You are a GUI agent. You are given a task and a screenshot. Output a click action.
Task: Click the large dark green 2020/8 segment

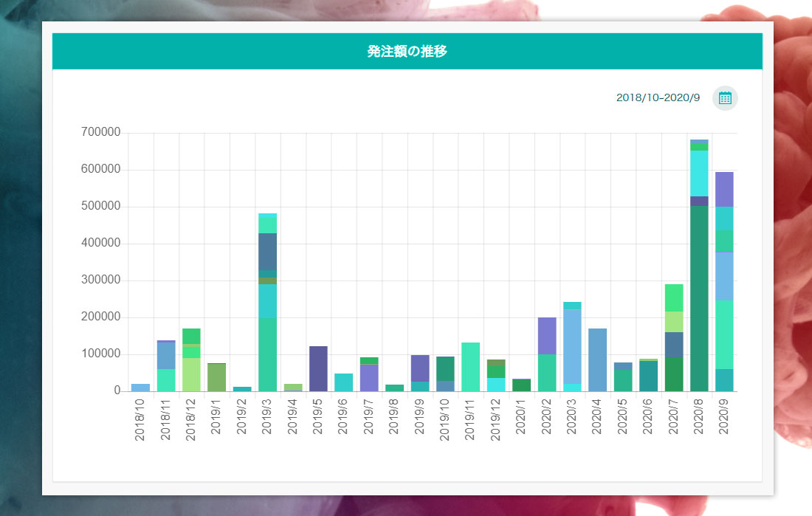tap(699, 299)
